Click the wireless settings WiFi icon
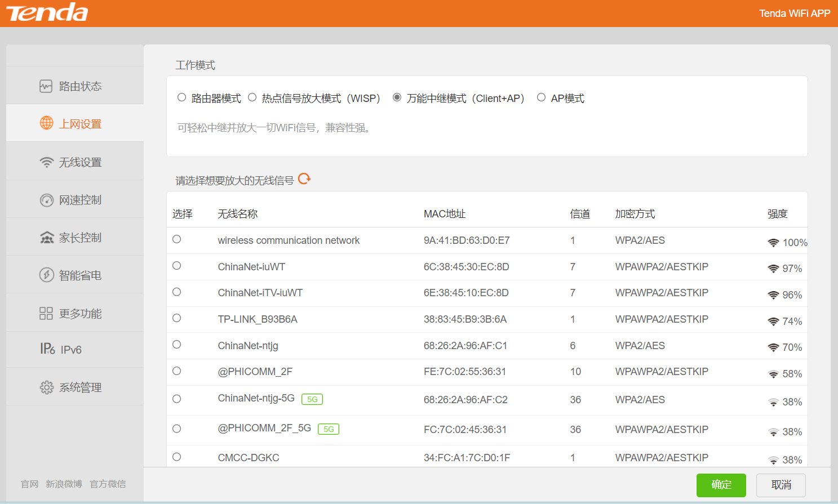Image resolution: width=838 pixels, height=504 pixels. point(47,162)
